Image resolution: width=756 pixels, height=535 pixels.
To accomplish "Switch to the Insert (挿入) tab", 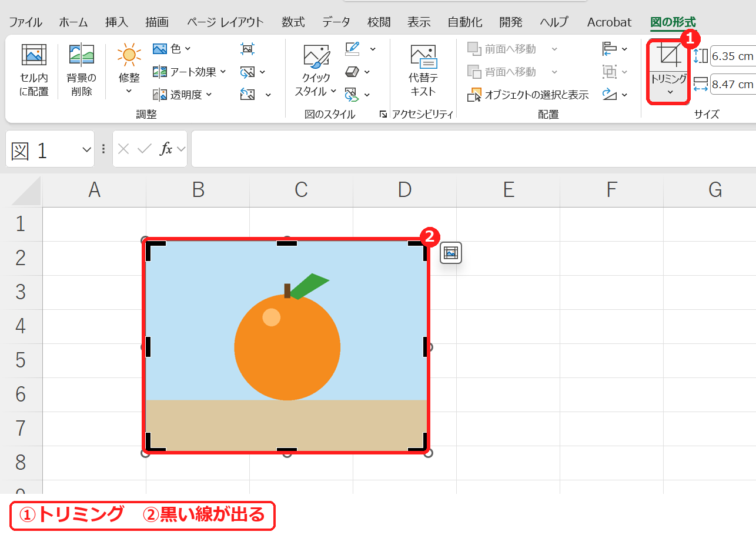I will (116, 22).
